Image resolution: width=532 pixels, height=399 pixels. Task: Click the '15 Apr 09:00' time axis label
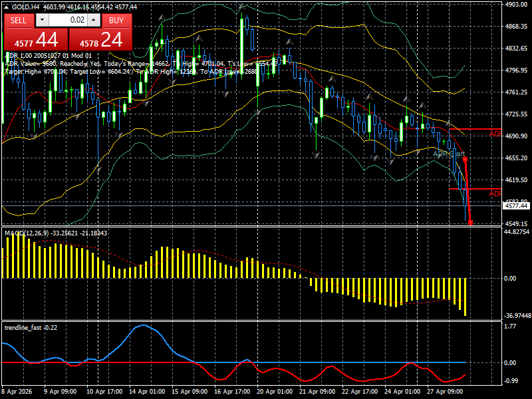pyautogui.click(x=190, y=392)
